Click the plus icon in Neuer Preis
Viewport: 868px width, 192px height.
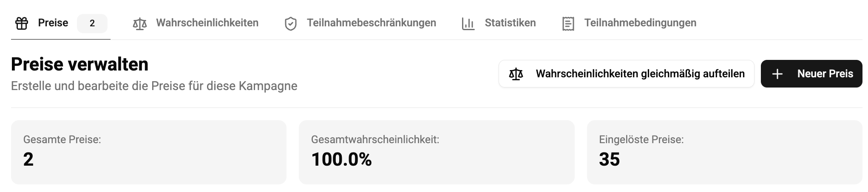tap(777, 74)
